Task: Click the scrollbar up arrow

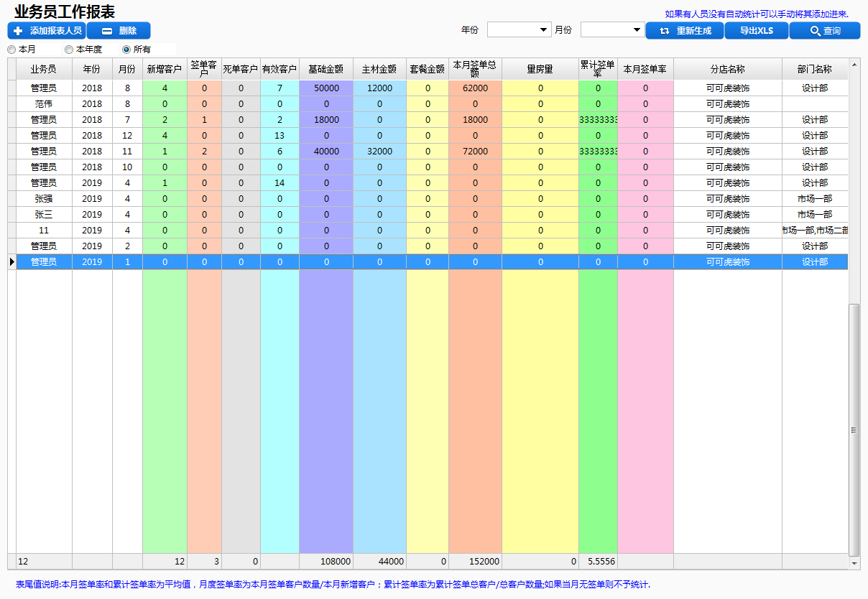Action: click(x=854, y=65)
